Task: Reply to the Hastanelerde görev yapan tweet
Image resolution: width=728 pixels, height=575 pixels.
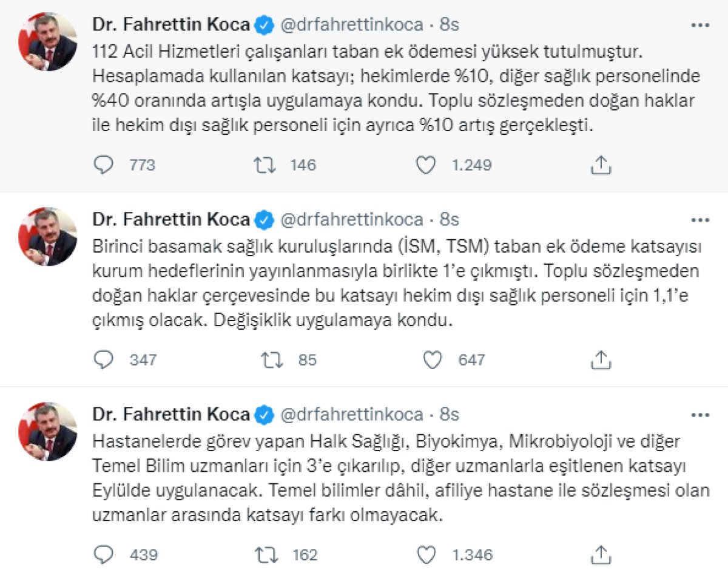Action: (104, 554)
